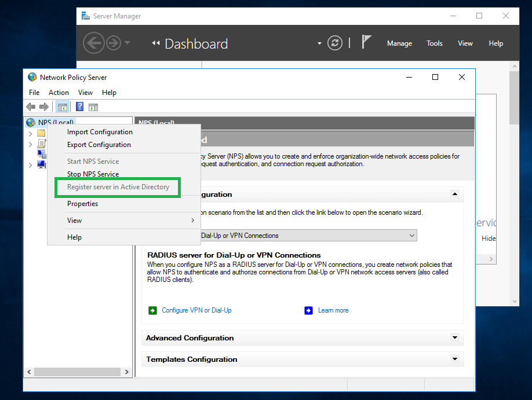Open Properties from the context menu
The image size is (532, 400).
tap(82, 204)
